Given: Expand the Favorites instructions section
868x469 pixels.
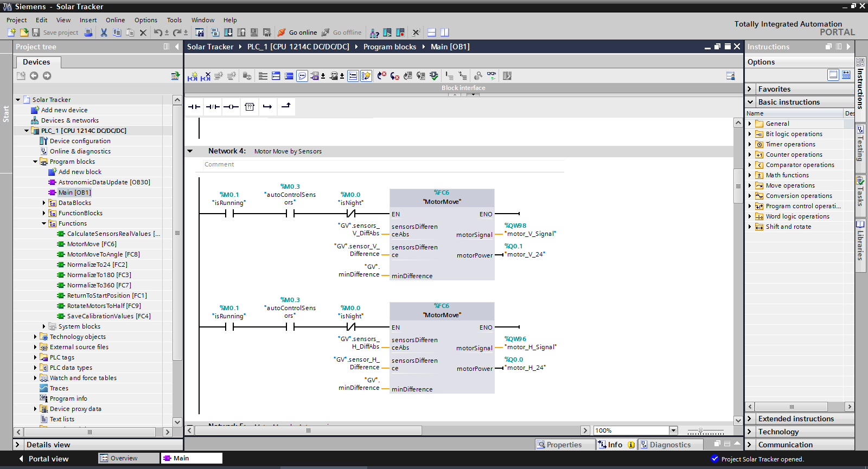Looking at the screenshot, I should [750, 89].
